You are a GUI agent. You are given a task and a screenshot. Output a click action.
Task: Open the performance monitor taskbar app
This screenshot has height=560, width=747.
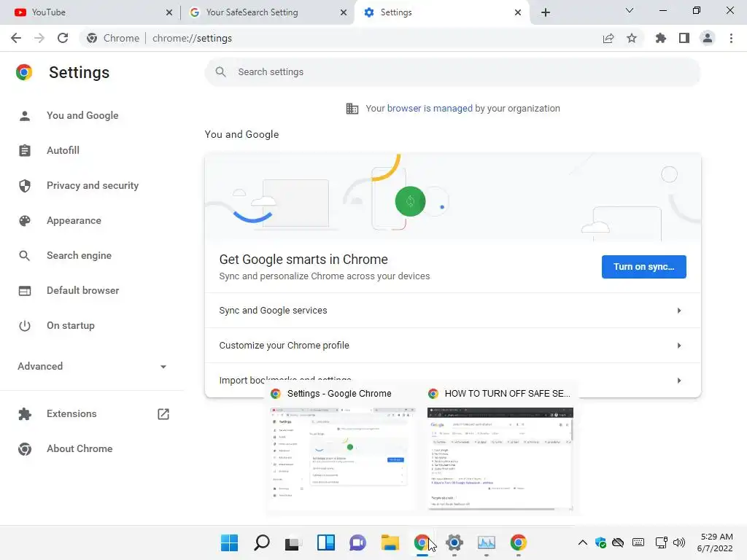coord(487,542)
